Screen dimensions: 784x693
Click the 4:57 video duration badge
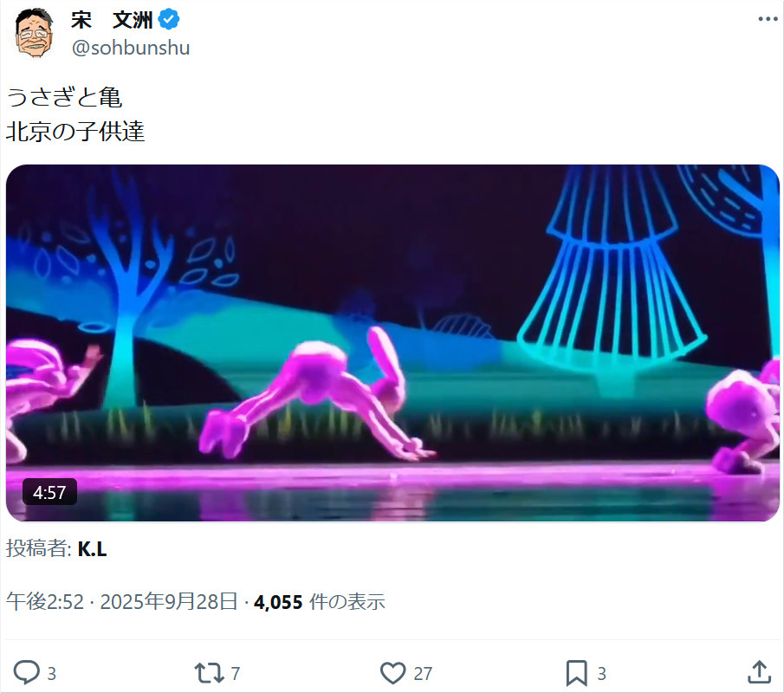click(49, 493)
